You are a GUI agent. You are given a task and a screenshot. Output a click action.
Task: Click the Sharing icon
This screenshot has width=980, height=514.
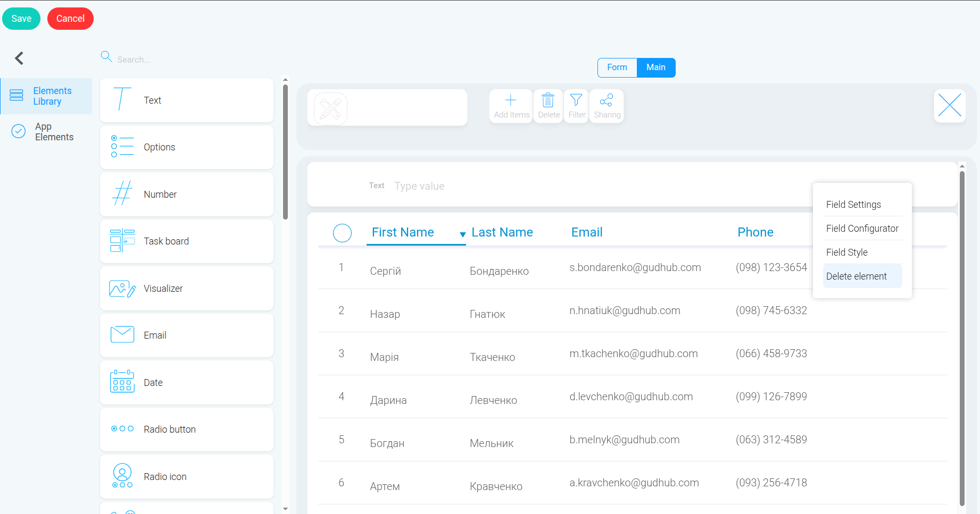pos(607,100)
